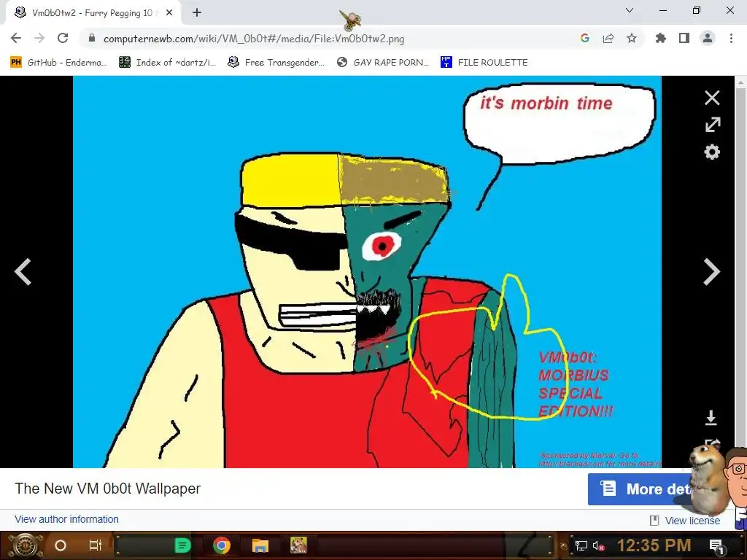
Task: Click the browser forward arrow
Action: (x=39, y=38)
